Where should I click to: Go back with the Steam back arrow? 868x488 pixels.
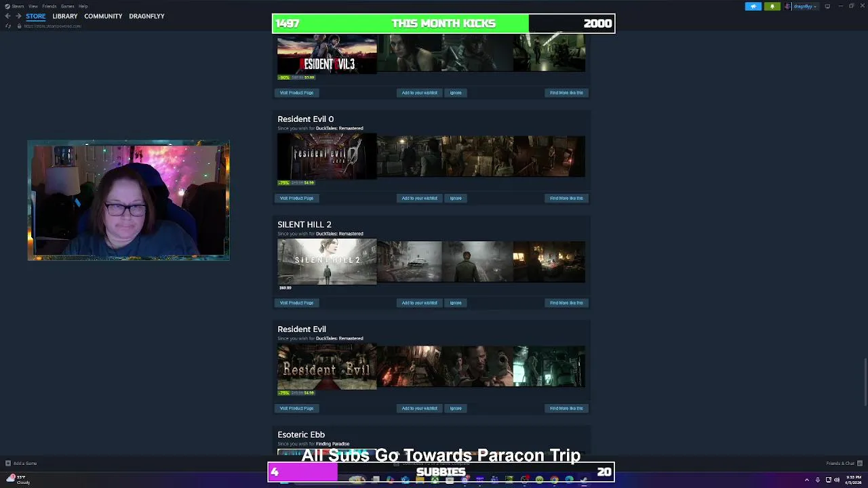[8, 16]
